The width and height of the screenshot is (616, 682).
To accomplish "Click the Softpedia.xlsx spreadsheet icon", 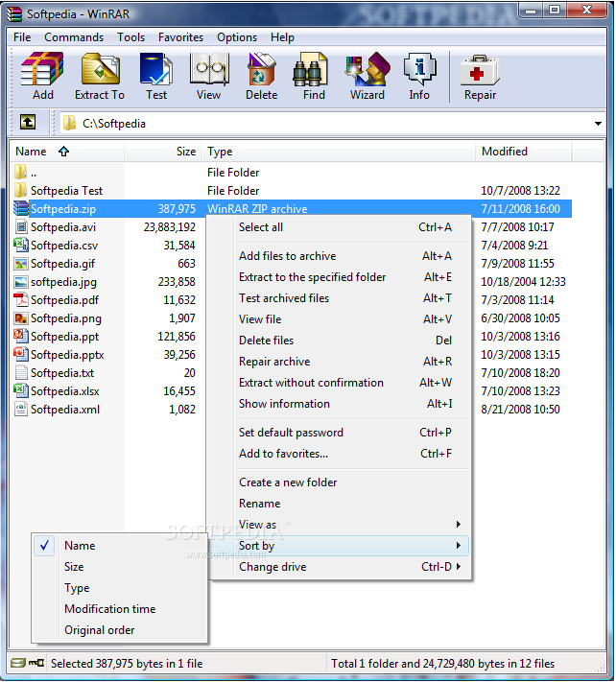I will point(21,390).
